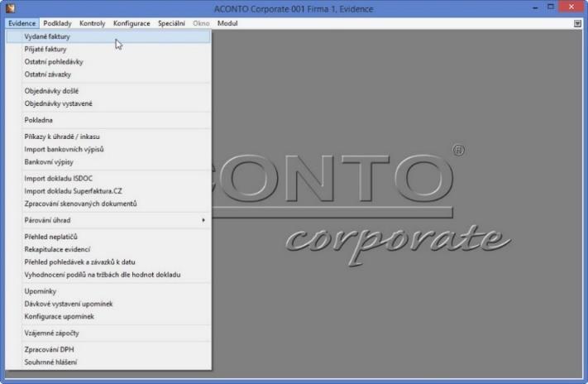This screenshot has width=588, height=384.
Task: Select Přijaté faktury entry
Action: point(108,49)
